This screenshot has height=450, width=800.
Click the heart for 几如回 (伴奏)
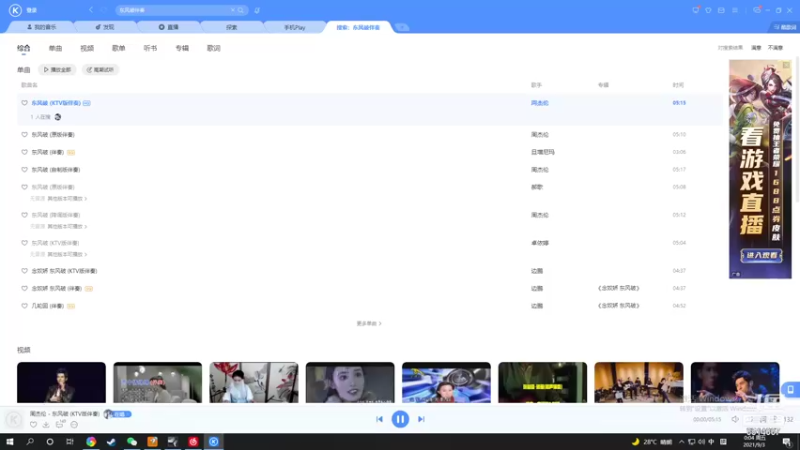[24, 306]
